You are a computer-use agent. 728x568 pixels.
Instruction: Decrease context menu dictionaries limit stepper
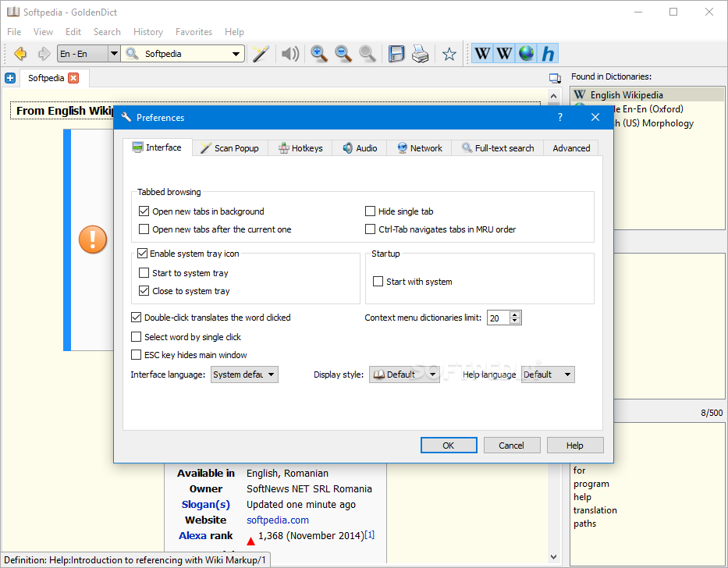(x=514, y=321)
